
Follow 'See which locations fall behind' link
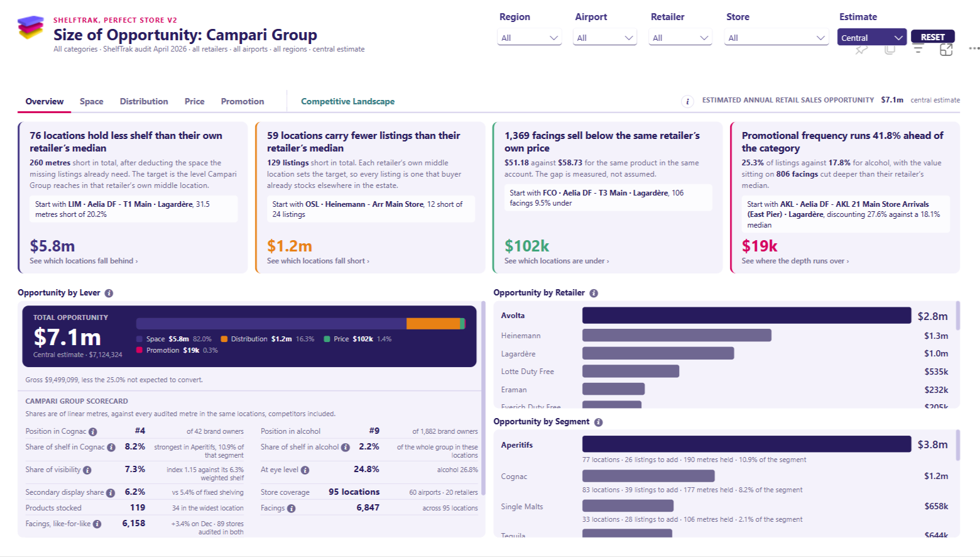tap(84, 261)
